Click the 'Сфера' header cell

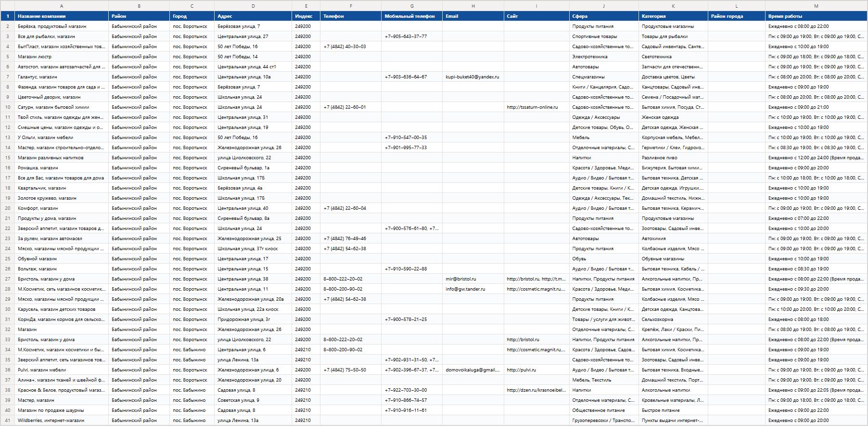point(604,16)
